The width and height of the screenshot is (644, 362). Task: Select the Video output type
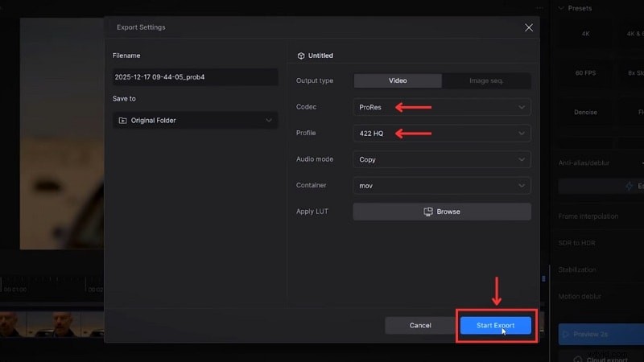point(398,81)
